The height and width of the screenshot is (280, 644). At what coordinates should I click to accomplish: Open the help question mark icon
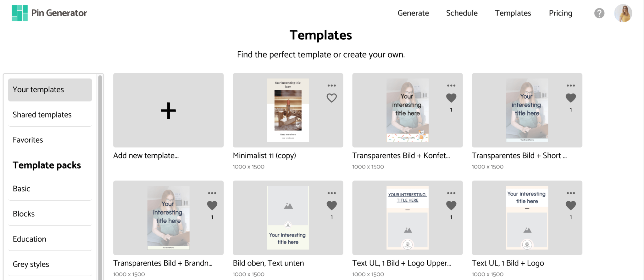[599, 13]
